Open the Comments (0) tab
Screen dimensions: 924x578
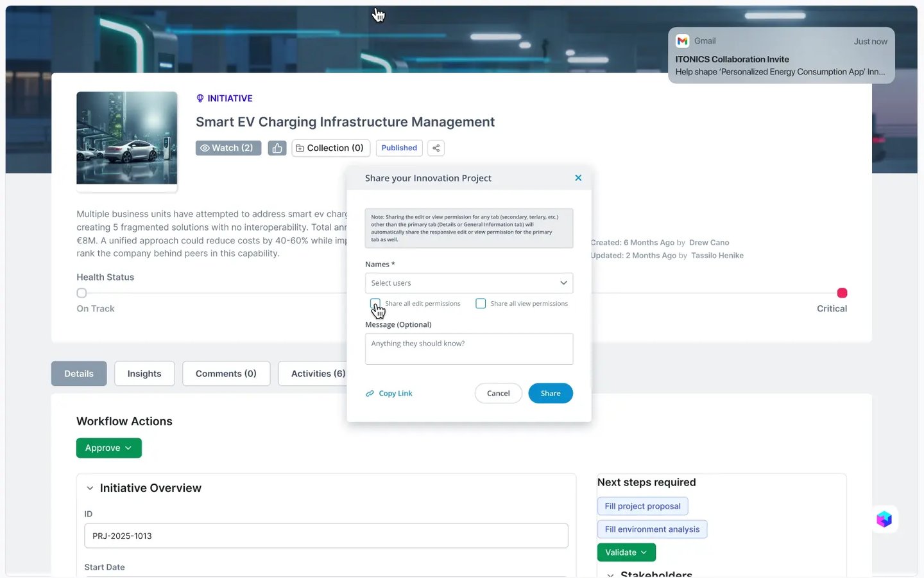[x=226, y=374]
